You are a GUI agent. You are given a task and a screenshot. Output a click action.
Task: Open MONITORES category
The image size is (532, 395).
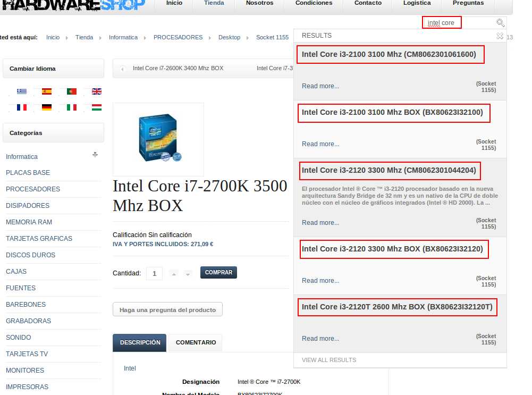click(25, 371)
